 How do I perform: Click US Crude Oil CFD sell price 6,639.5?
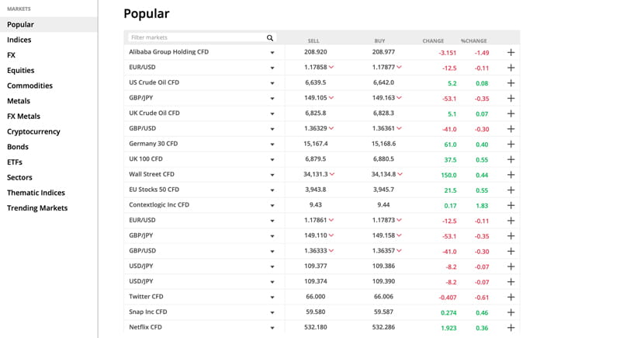pyautogui.click(x=316, y=82)
